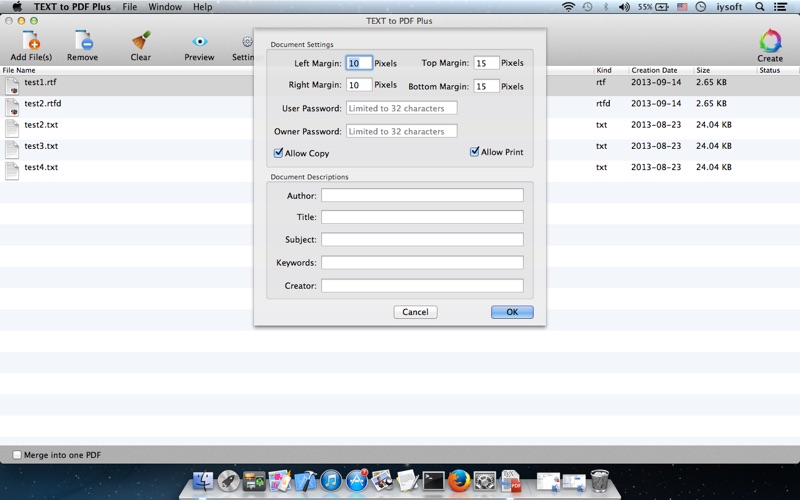The width and height of the screenshot is (800, 500).
Task: Click the Right Margin field
Action: [x=359, y=85]
